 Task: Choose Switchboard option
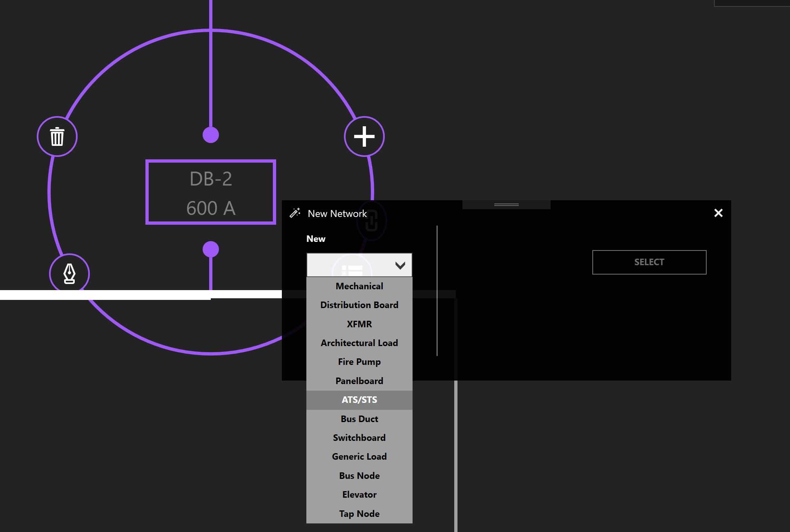point(359,438)
